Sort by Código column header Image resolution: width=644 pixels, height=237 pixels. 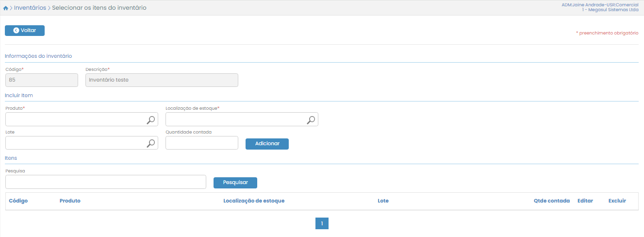tap(18, 201)
